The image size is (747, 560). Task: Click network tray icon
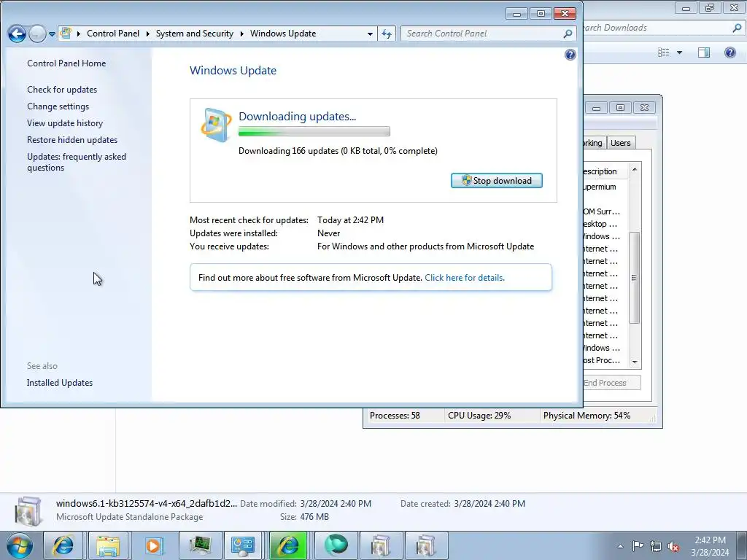[x=656, y=546]
